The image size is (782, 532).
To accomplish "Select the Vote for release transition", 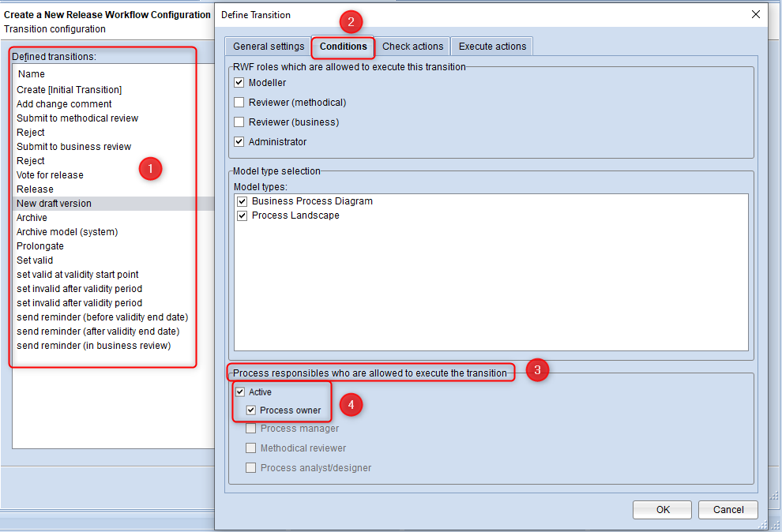I will coord(114,175).
